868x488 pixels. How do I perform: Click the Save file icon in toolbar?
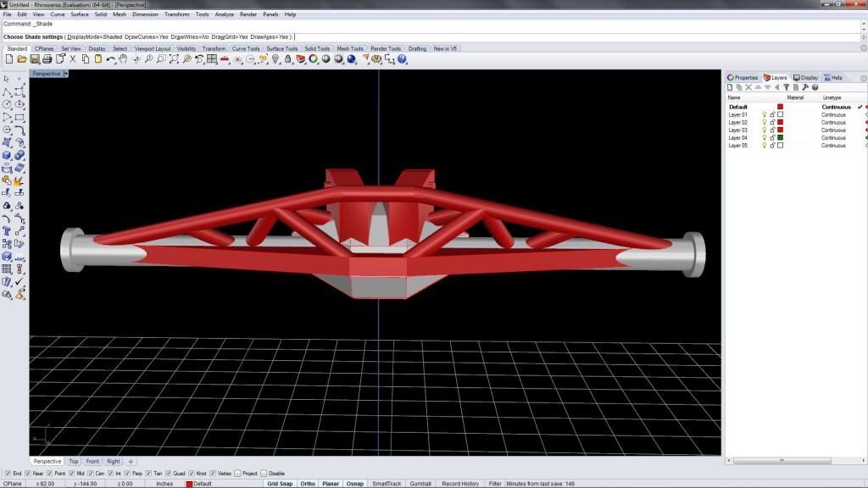35,59
